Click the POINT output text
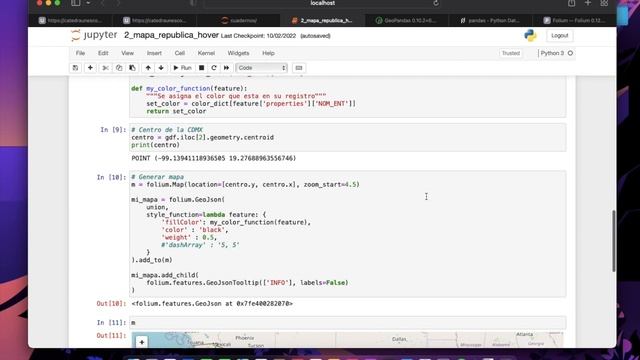 coord(213,158)
